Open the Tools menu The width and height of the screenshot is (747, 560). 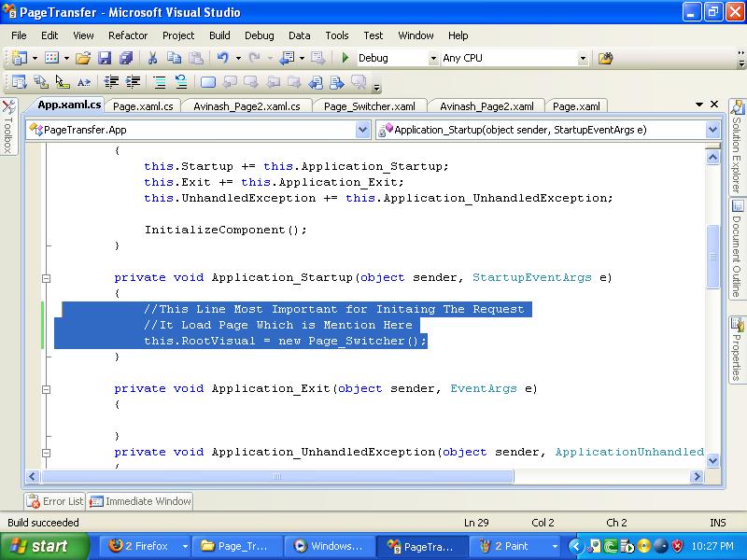click(337, 35)
